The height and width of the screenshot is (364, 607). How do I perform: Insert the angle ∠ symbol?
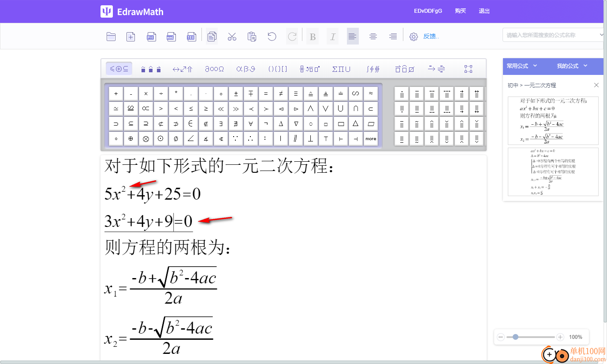click(x=191, y=138)
